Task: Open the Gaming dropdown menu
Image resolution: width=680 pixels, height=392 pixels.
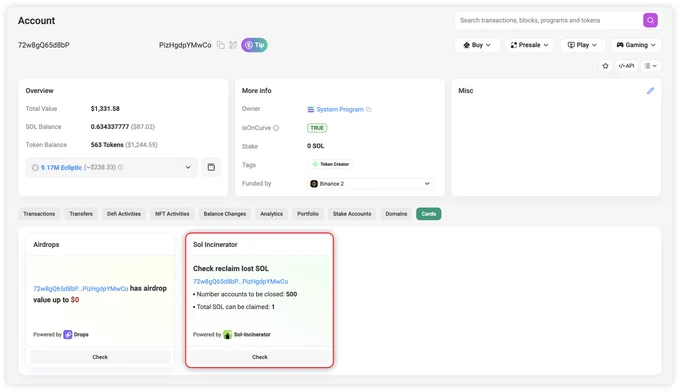Action: click(x=636, y=45)
